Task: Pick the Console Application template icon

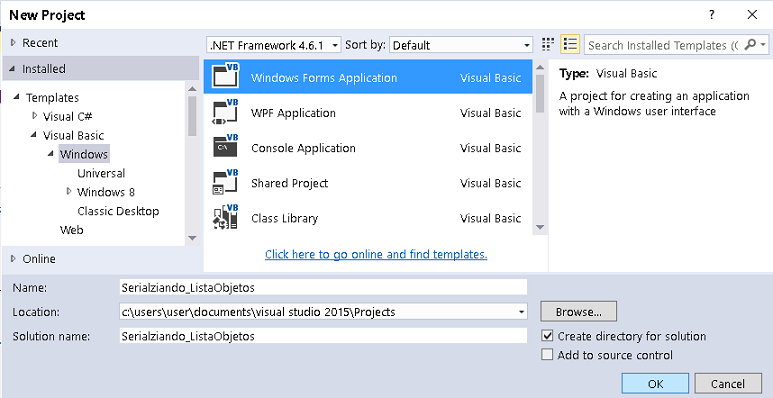Action: point(225,147)
